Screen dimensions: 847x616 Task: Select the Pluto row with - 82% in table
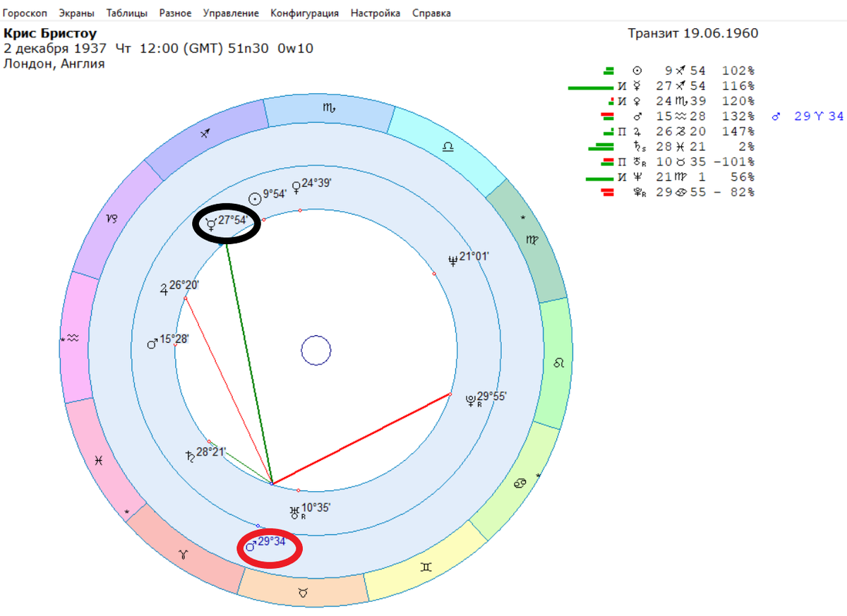click(x=678, y=192)
